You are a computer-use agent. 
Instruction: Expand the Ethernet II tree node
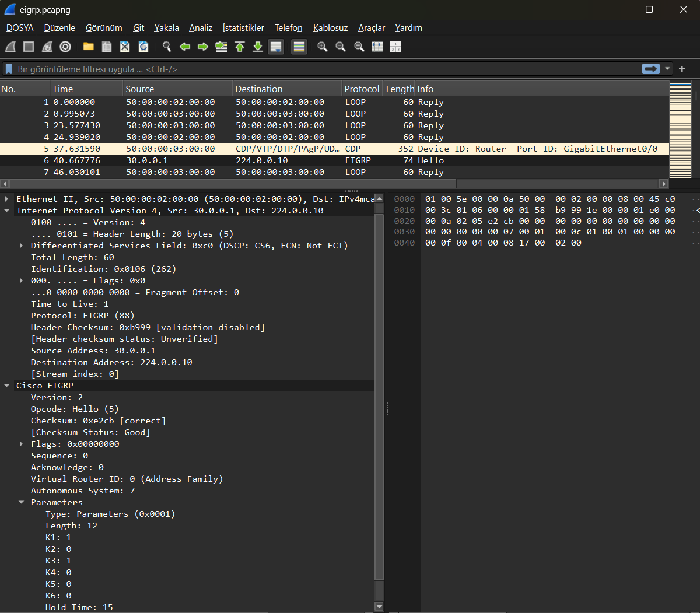pos(6,199)
